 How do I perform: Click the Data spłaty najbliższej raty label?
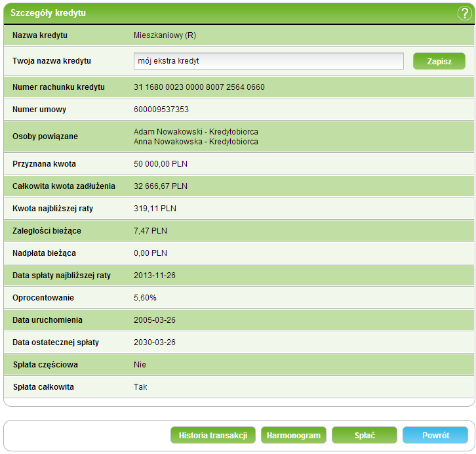(x=62, y=276)
